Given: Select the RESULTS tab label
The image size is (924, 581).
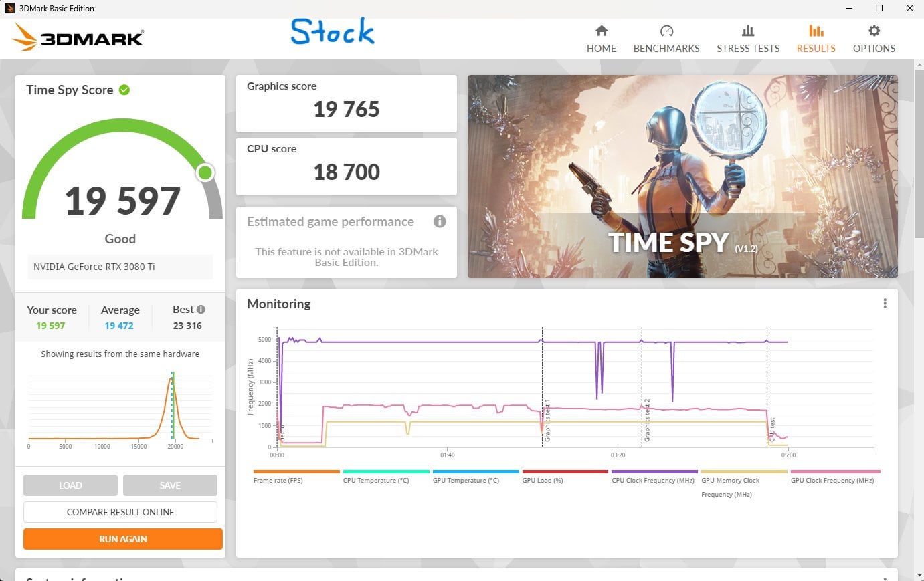Looking at the screenshot, I should click(x=816, y=49).
